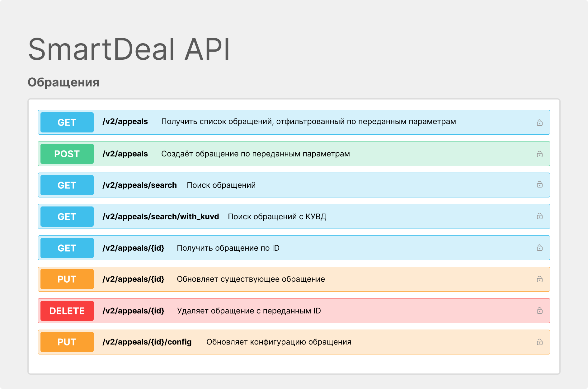Click lock icon on PUT /v2/appeals/{id} row

539,279
